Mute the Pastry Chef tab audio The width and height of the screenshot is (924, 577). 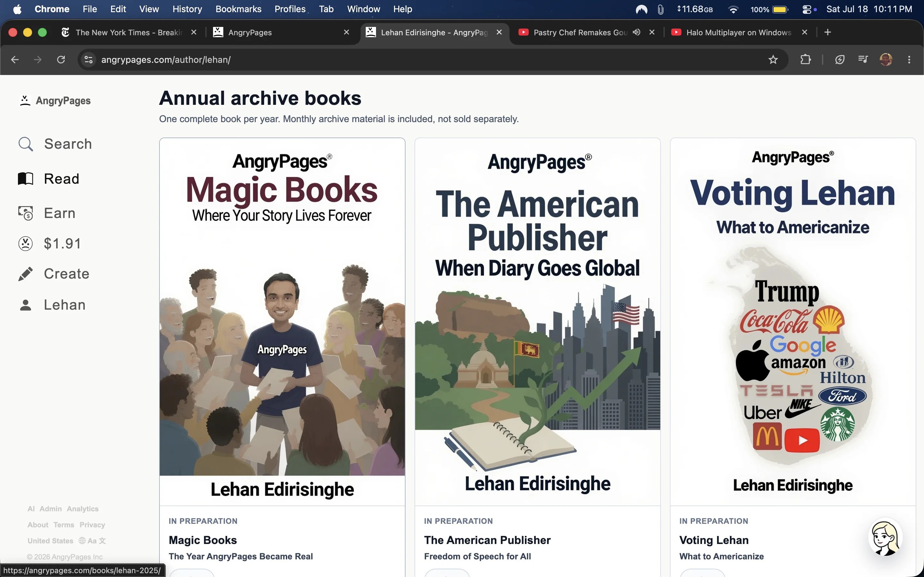pyautogui.click(x=636, y=32)
